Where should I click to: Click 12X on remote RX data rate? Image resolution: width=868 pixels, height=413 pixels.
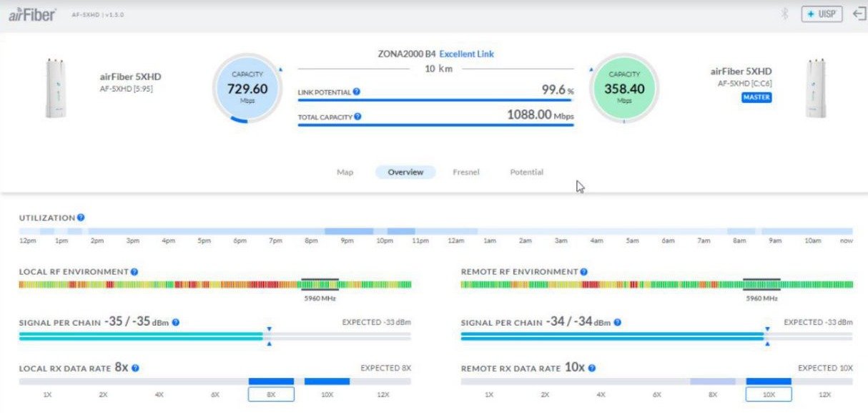coord(824,394)
